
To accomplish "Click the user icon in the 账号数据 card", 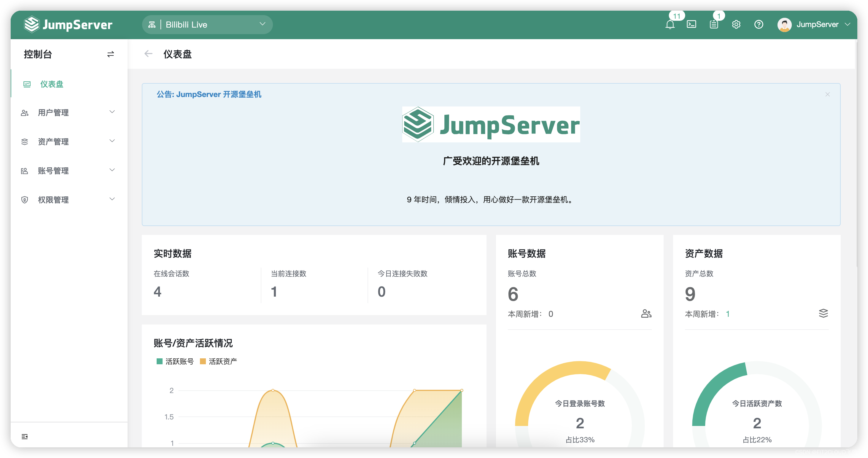I will click(x=646, y=314).
